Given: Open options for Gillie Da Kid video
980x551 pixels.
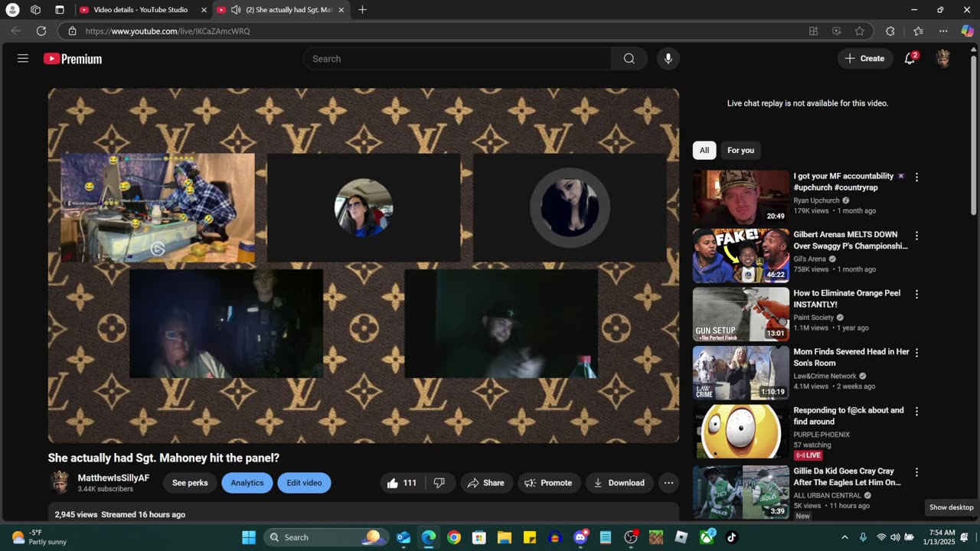Looking at the screenshot, I should coord(916,472).
